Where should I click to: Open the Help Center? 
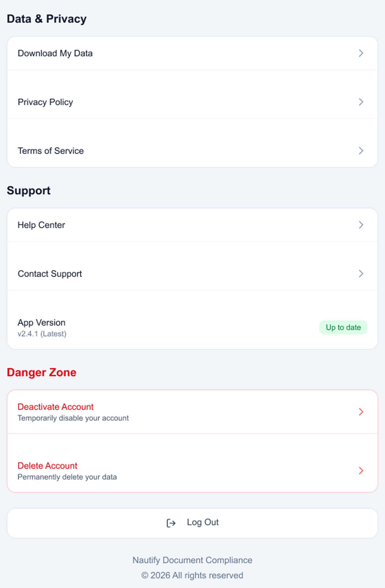[41, 225]
